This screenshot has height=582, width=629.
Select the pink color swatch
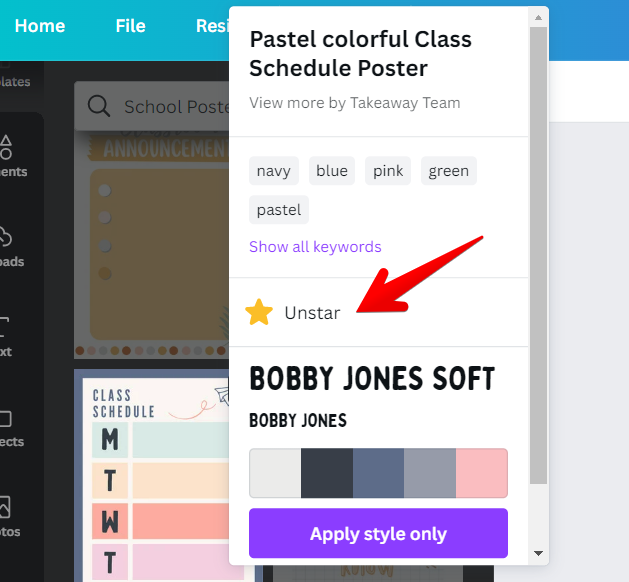[x=482, y=473]
